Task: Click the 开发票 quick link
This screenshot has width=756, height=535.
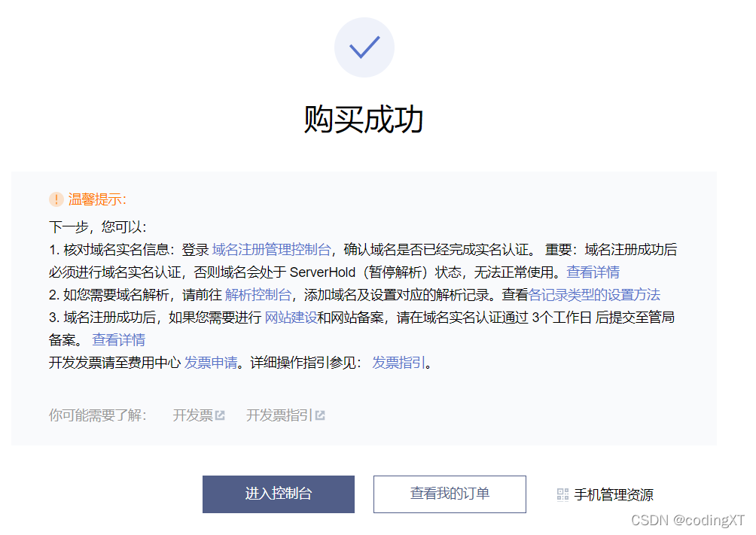Action: [194, 414]
